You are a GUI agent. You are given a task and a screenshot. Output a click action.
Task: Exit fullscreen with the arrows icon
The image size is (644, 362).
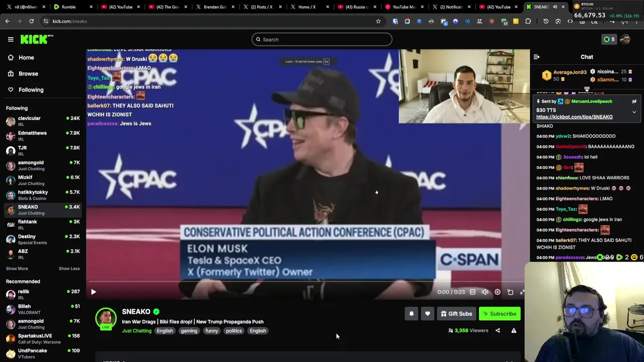click(x=522, y=292)
